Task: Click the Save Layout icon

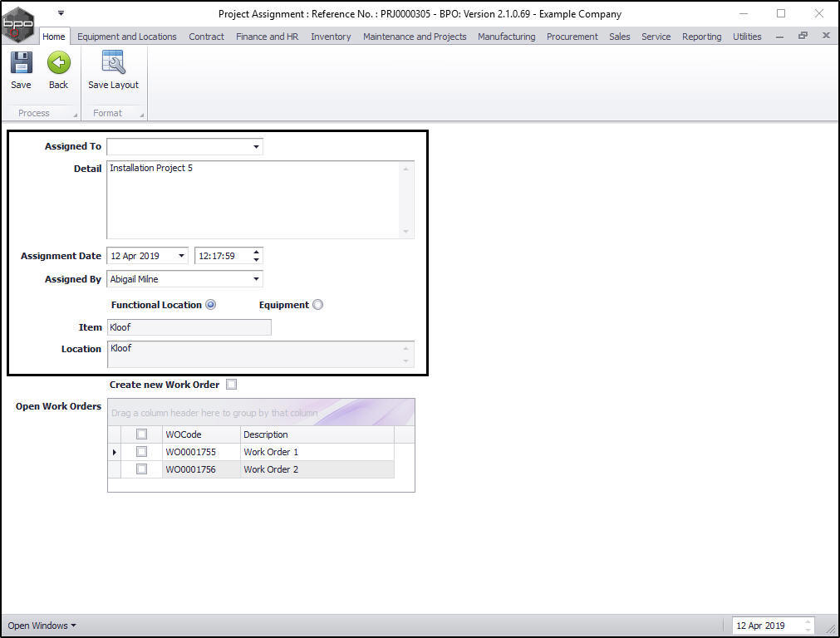Action: 113,62
